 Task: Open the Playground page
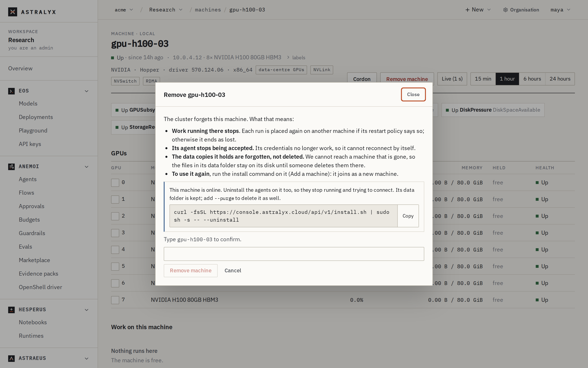33,130
